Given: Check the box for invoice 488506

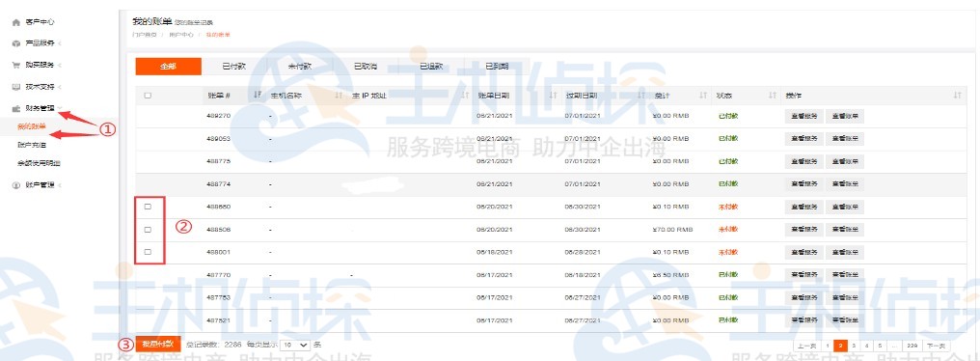Looking at the screenshot, I should (x=149, y=230).
